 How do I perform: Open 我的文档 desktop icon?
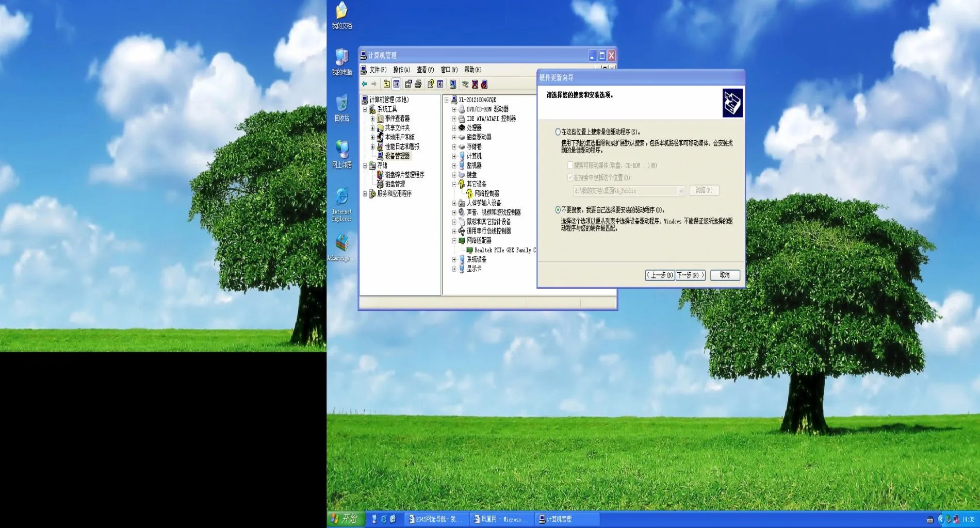(342, 15)
